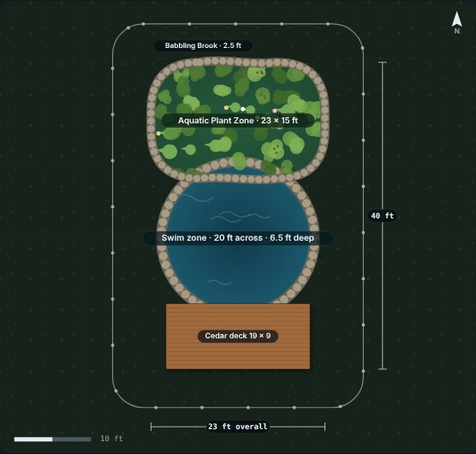476x454 pixels.
Task: Click the 10 ft scale text
Action: point(111,439)
